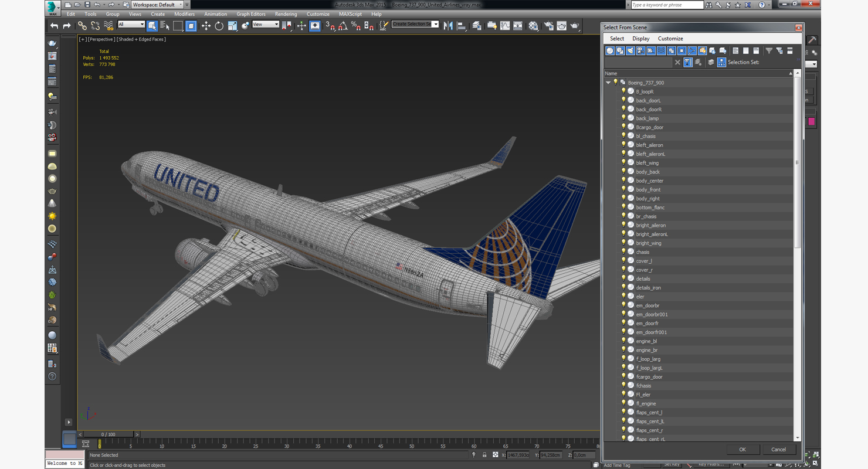Toggle Display Shapes filter in dialog
The height and width of the screenshot is (469, 868).
620,51
